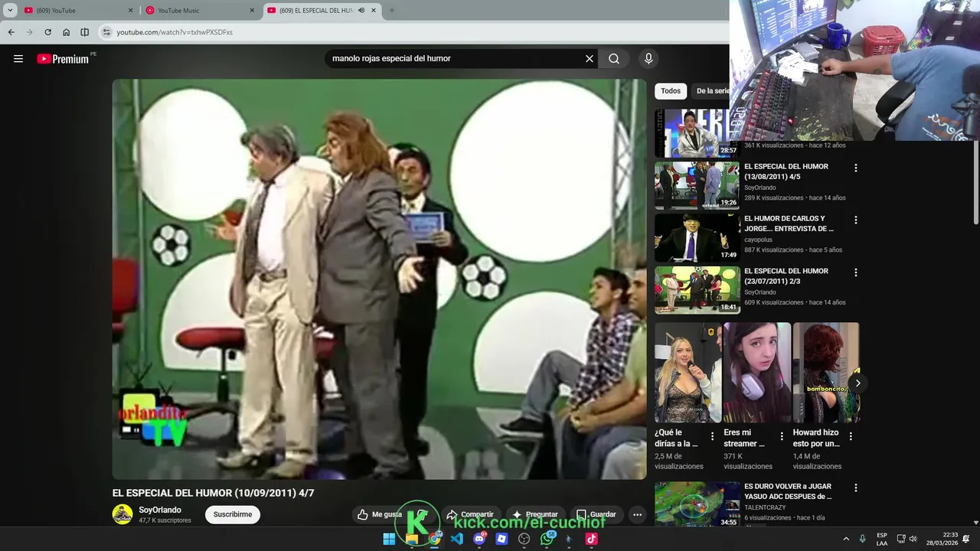980x551 pixels.
Task: Open the browser home page
Action: pyautogui.click(x=66, y=32)
